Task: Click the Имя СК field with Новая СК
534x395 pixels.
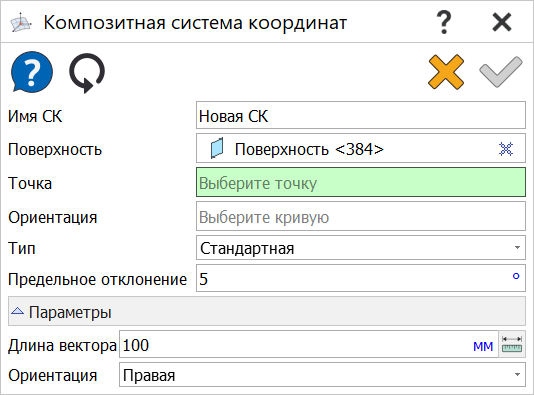Action: pyautogui.click(x=361, y=115)
